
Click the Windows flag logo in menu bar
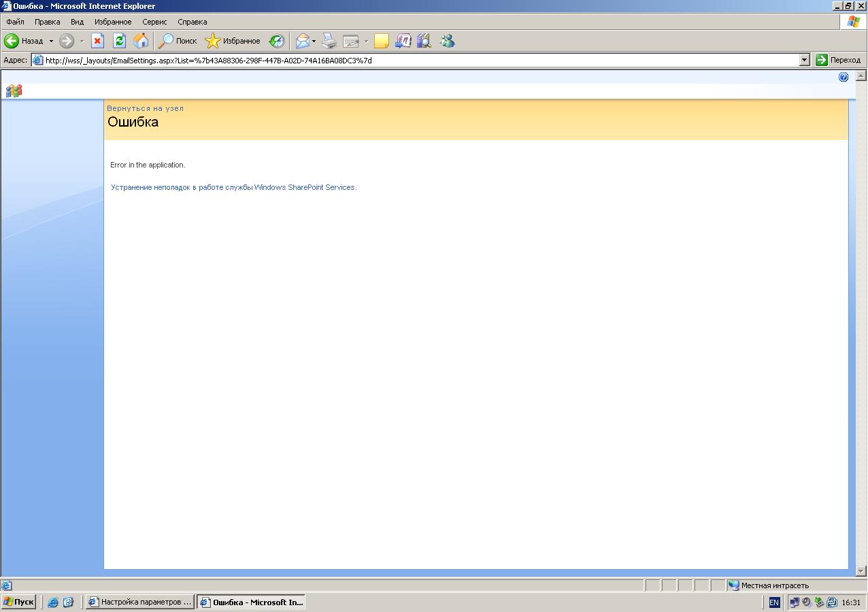click(x=853, y=22)
